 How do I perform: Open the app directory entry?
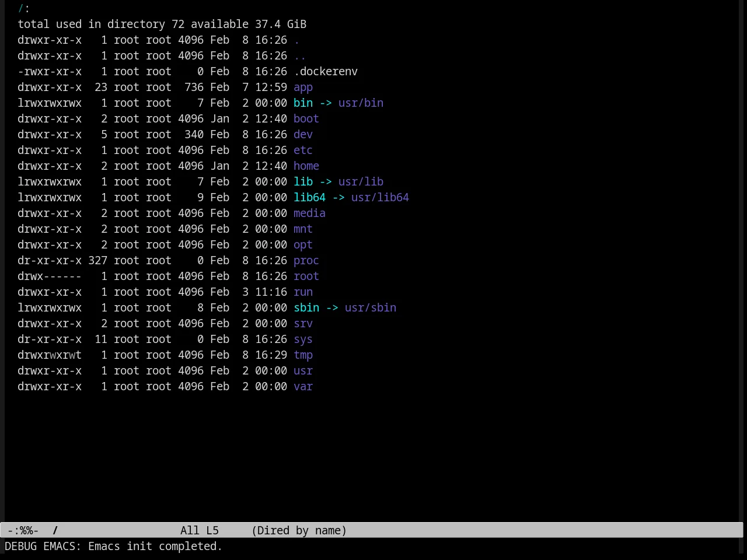point(303,87)
